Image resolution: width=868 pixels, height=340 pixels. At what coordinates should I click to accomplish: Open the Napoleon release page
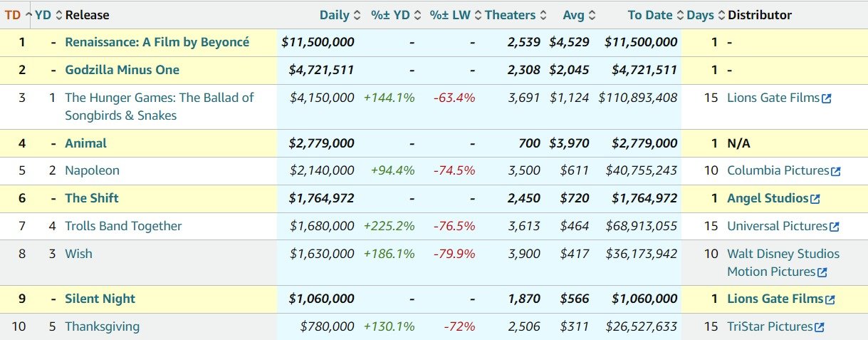point(92,170)
